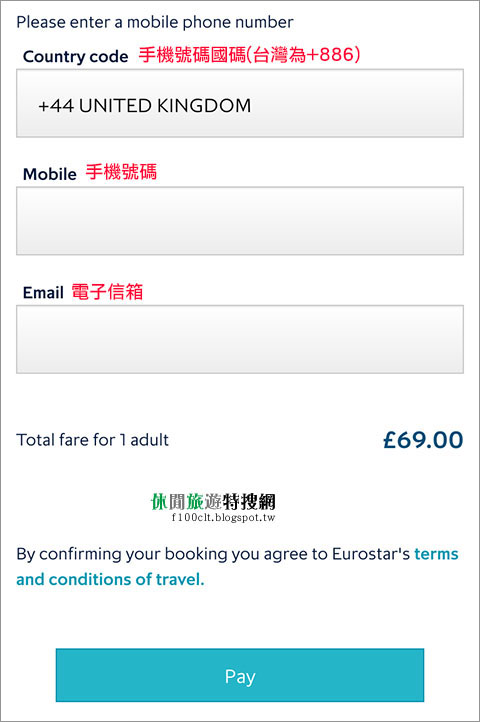Click the 'Country code' field label
480x722 pixels.
coord(76,56)
